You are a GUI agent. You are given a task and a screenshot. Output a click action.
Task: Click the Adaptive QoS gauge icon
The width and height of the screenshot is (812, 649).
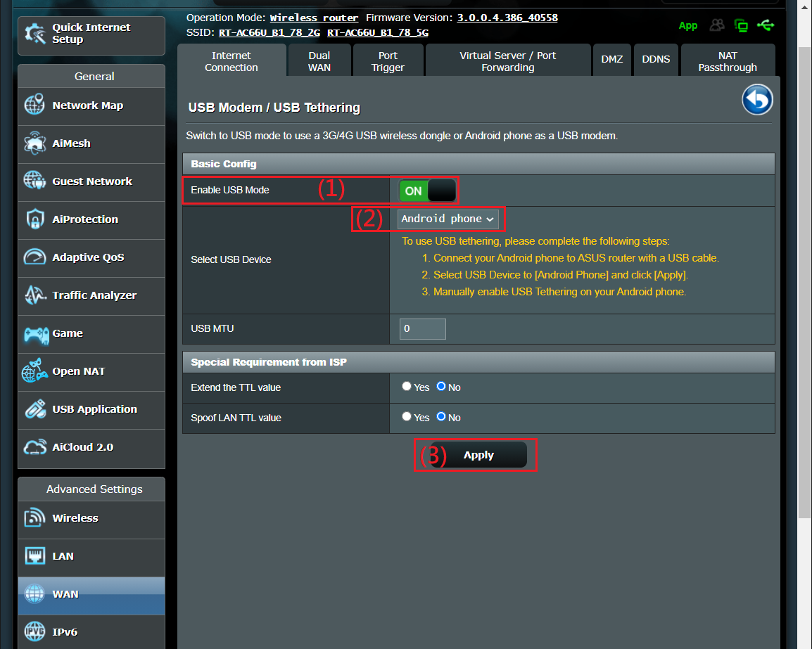coord(34,257)
